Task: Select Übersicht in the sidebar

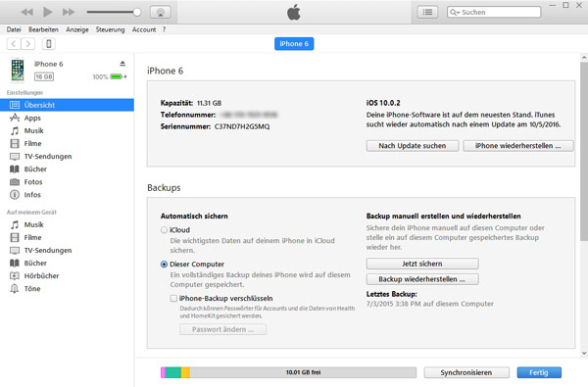Action: tap(67, 105)
